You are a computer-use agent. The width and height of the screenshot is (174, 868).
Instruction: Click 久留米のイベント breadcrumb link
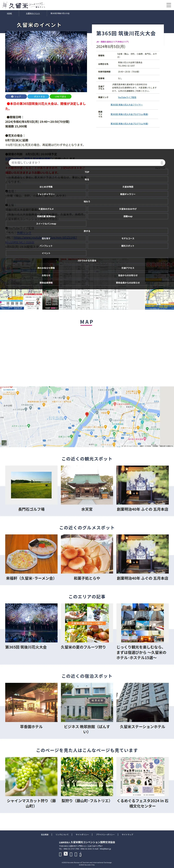click(x=33, y=13)
